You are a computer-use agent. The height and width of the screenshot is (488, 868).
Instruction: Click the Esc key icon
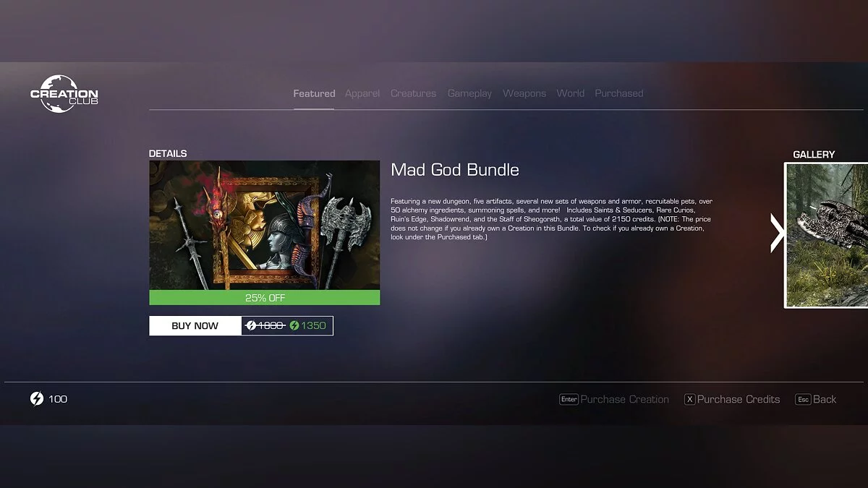803,399
